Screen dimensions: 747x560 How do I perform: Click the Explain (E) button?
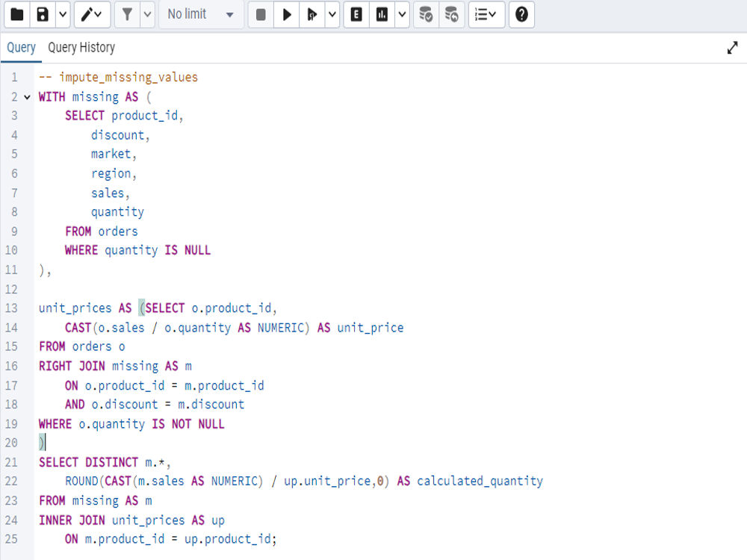click(x=356, y=14)
